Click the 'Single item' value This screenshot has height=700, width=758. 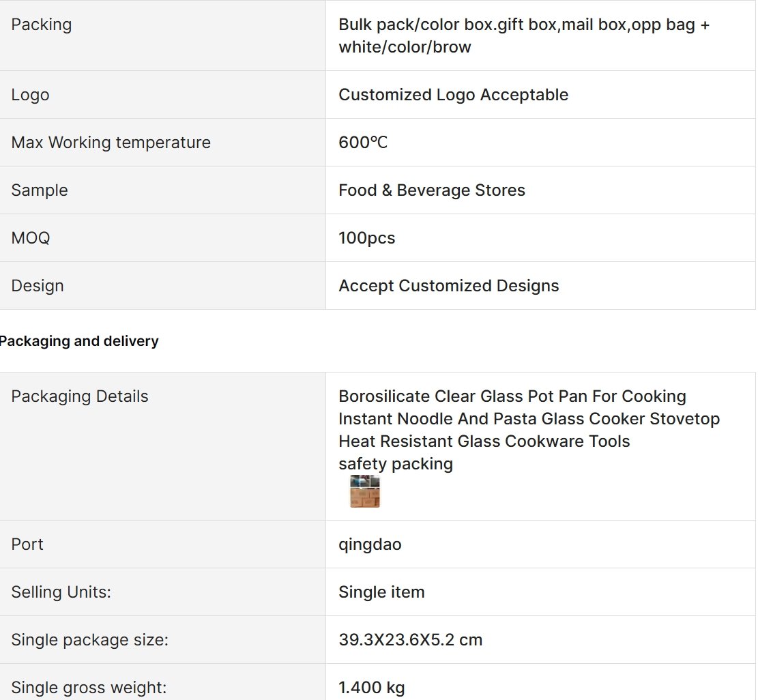381,592
